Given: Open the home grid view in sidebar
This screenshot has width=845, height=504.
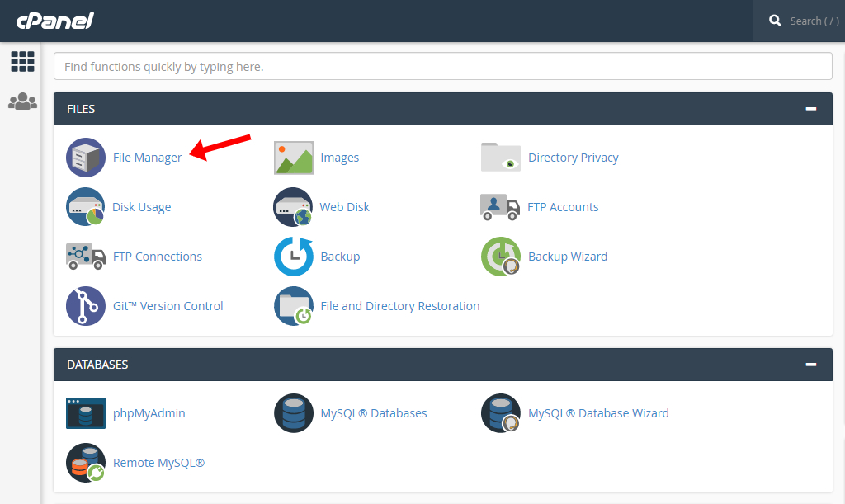Looking at the screenshot, I should click(22, 61).
